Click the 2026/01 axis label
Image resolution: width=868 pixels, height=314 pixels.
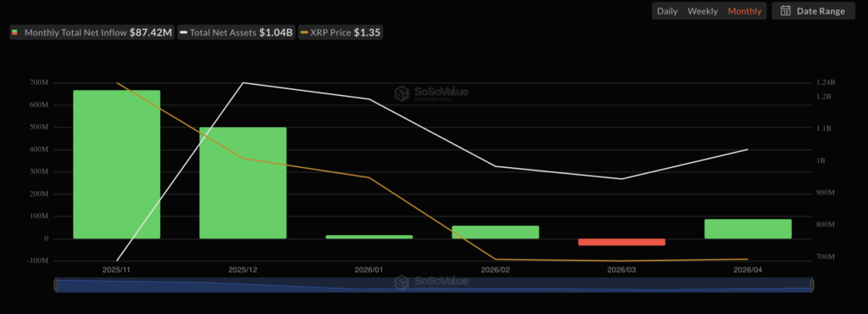[370, 270]
